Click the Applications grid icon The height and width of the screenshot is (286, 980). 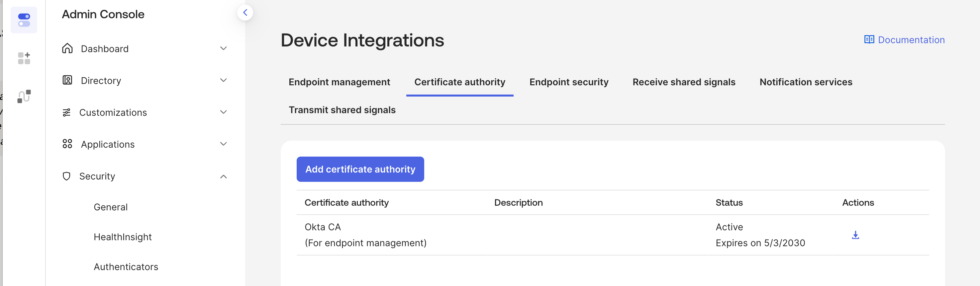(x=67, y=144)
